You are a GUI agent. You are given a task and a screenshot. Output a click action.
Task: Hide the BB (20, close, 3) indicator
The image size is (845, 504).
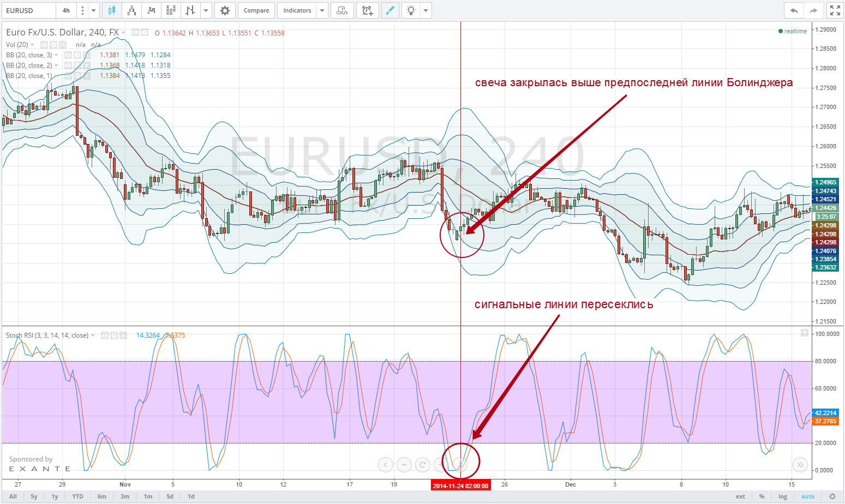click(x=68, y=55)
